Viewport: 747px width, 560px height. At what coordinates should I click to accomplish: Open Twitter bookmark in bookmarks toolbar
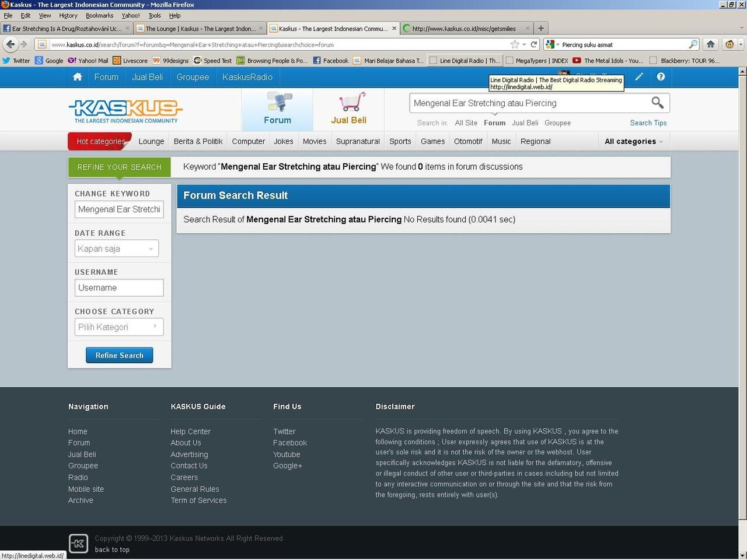point(16,61)
